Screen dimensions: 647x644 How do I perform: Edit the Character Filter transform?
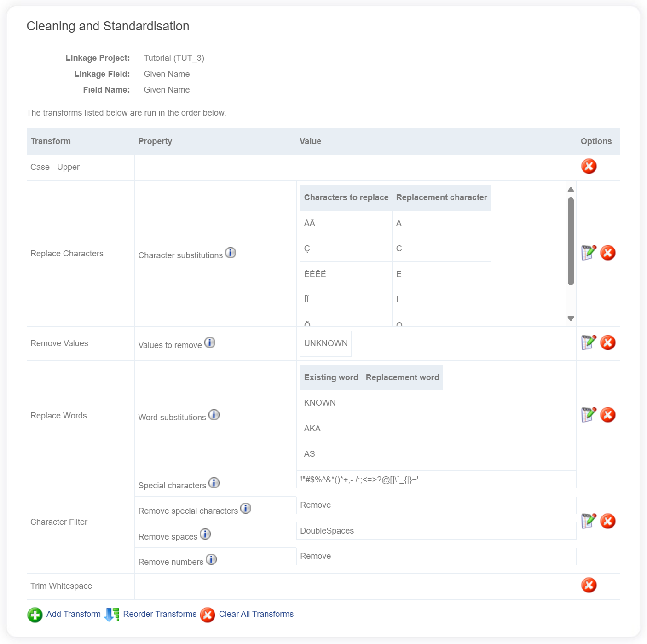(x=589, y=521)
